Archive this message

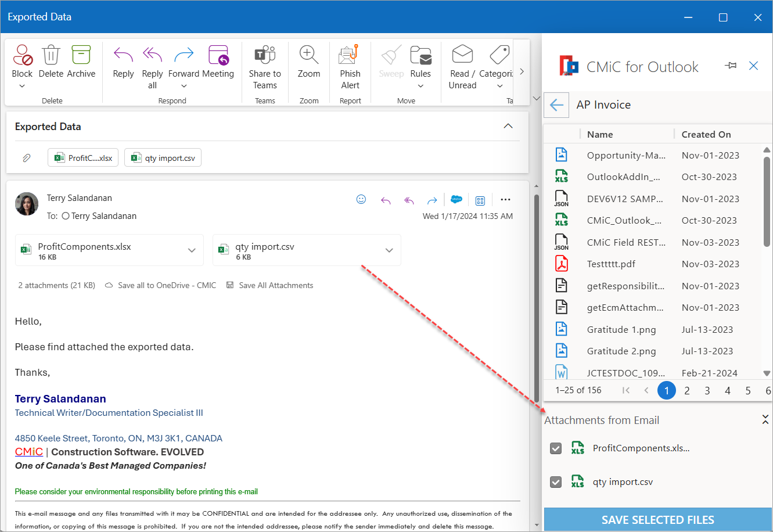[81, 55]
